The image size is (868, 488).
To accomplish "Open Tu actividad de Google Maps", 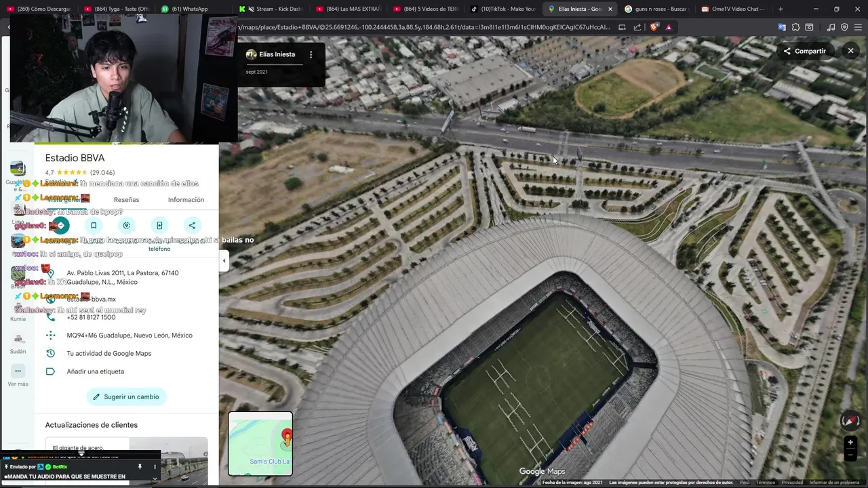I will point(108,353).
